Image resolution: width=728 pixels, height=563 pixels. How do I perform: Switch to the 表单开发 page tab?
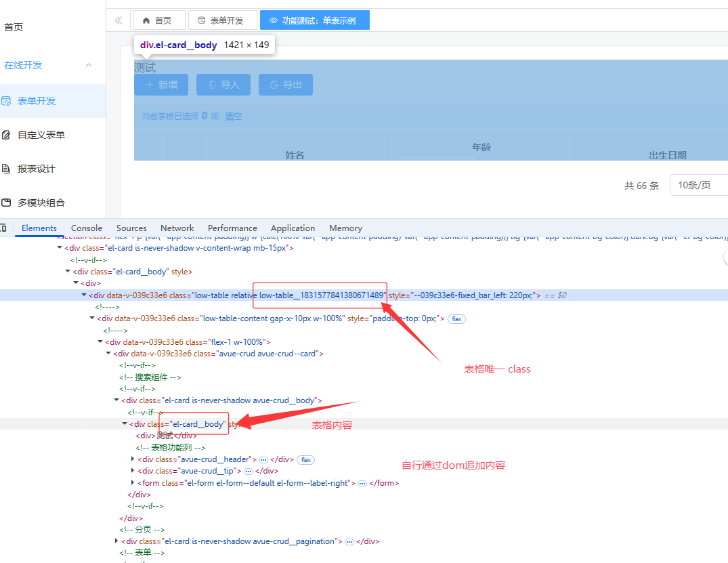tap(222, 20)
